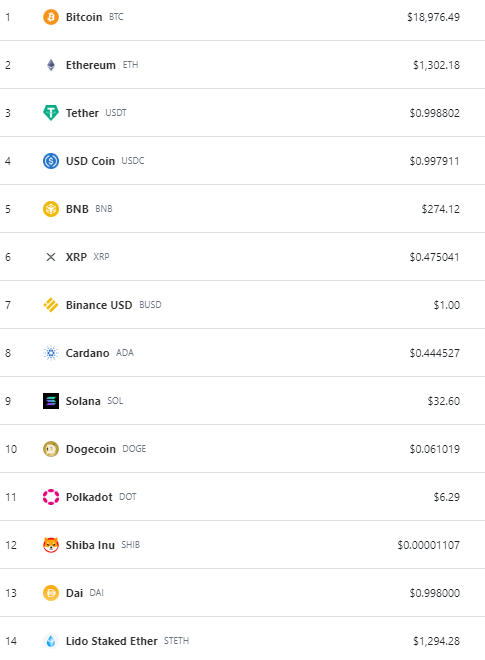Click the Shiba Inu price $0.00001107
The width and height of the screenshot is (485, 660).
pos(429,545)
